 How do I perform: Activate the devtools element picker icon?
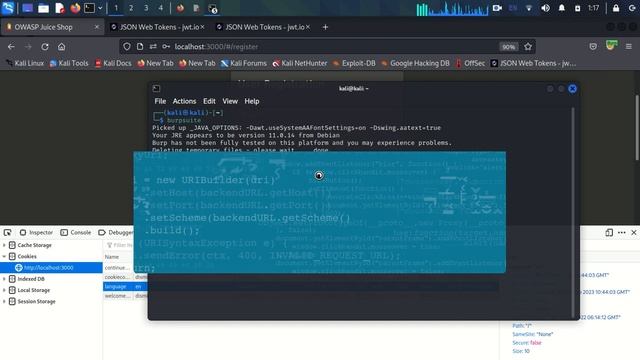[x=7, y=233]
